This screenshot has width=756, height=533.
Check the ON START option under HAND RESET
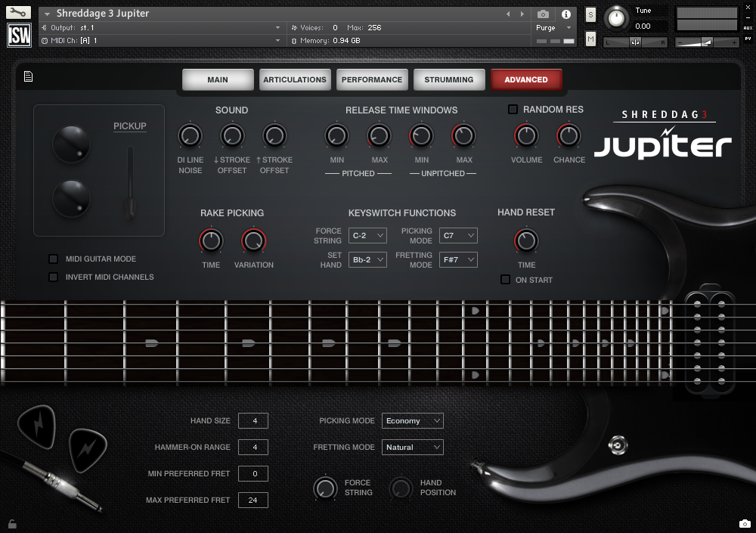pos(504,279)
